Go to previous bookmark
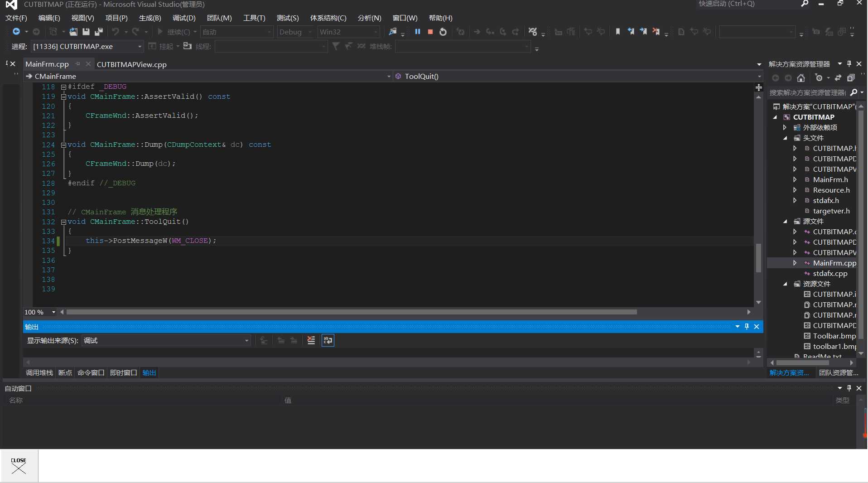The width and height of the screenshot is (868, 483). click(x=631, y=32)
